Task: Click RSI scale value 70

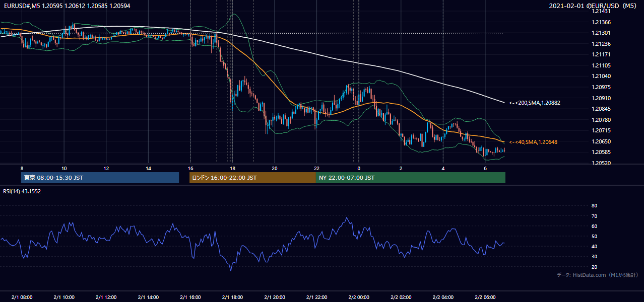Action: [594, 216]
